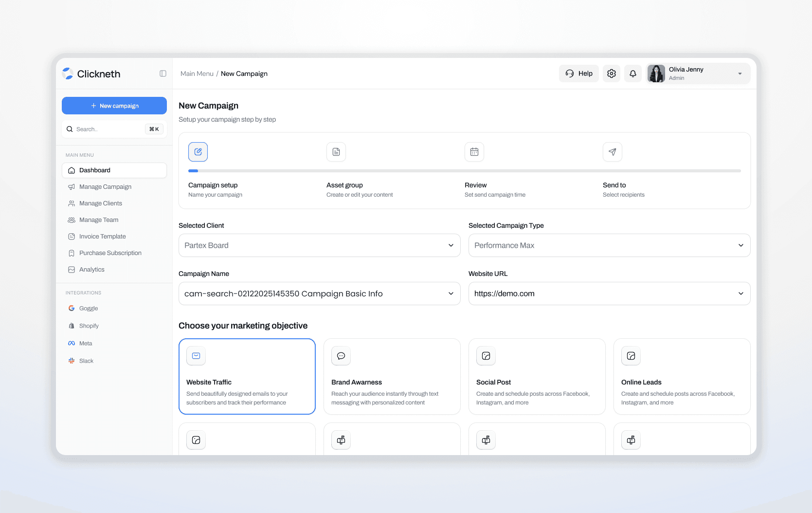Click the sidebar Search field

(114, 129)
